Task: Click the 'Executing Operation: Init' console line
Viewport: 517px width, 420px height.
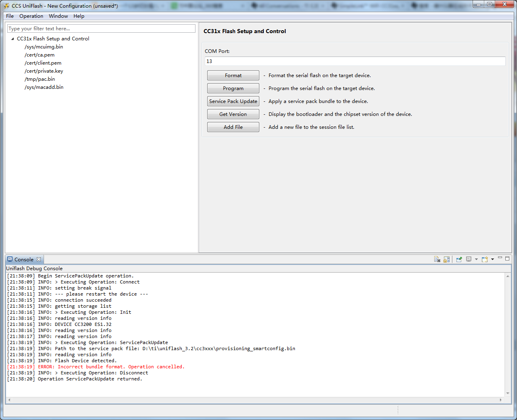Action: [69, 312]
